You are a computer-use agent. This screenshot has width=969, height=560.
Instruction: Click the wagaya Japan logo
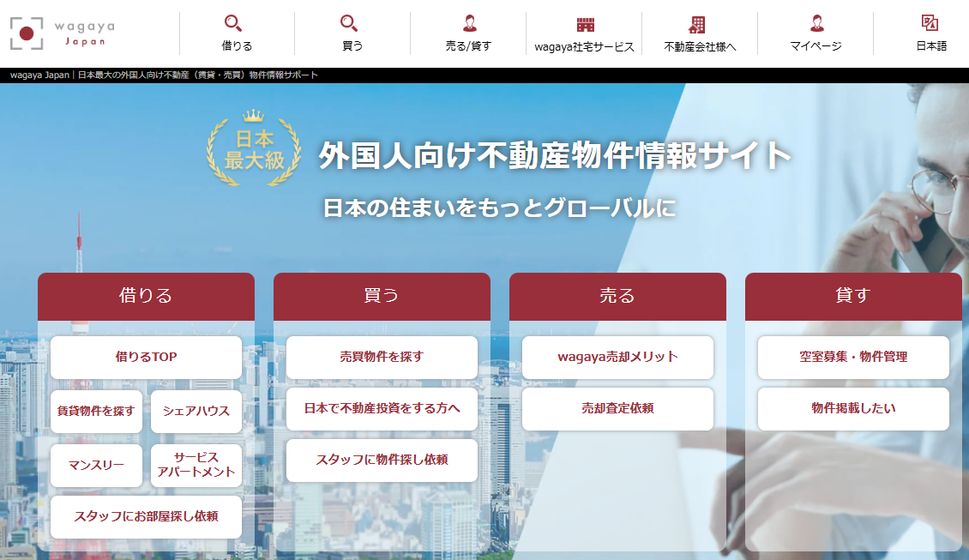click(x=63, y=33)
